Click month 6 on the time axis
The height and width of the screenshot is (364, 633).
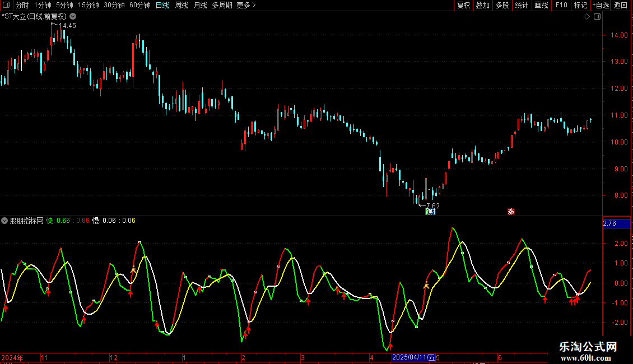pyautogui.click(x=500, y=357)
